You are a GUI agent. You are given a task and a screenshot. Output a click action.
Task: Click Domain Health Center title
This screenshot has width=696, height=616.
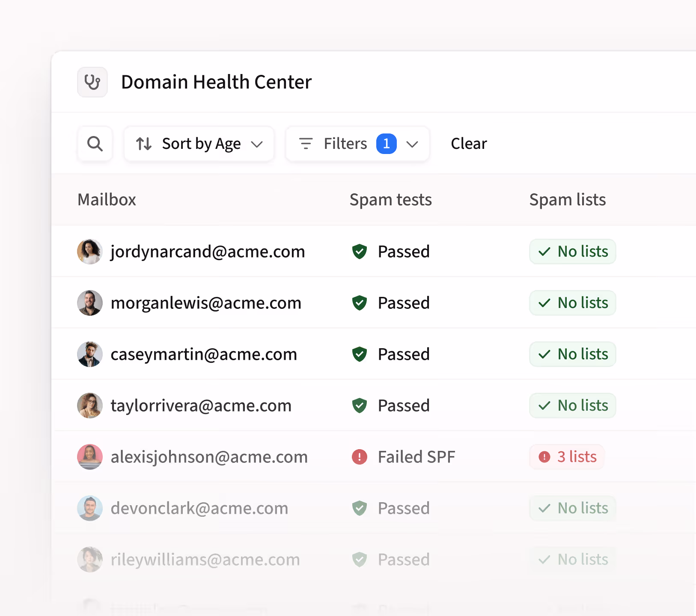pyautogui.click(x=217, y=82)
